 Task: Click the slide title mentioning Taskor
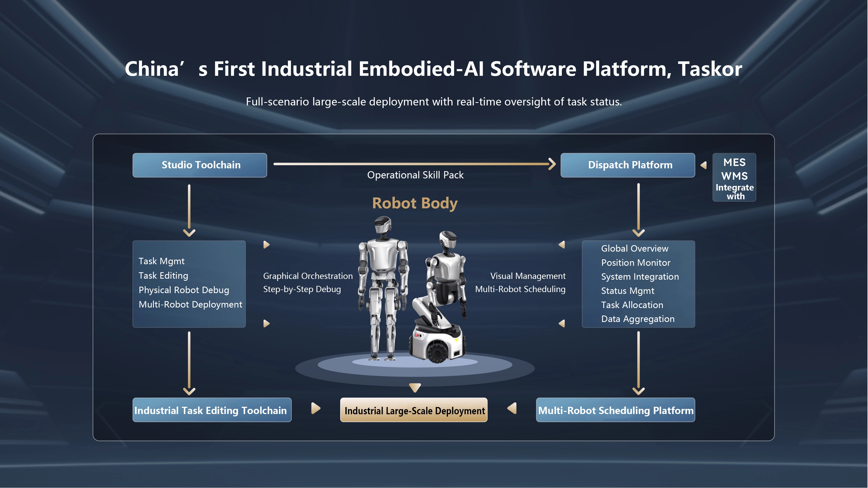pyautogui.click(x=433, y=69)
